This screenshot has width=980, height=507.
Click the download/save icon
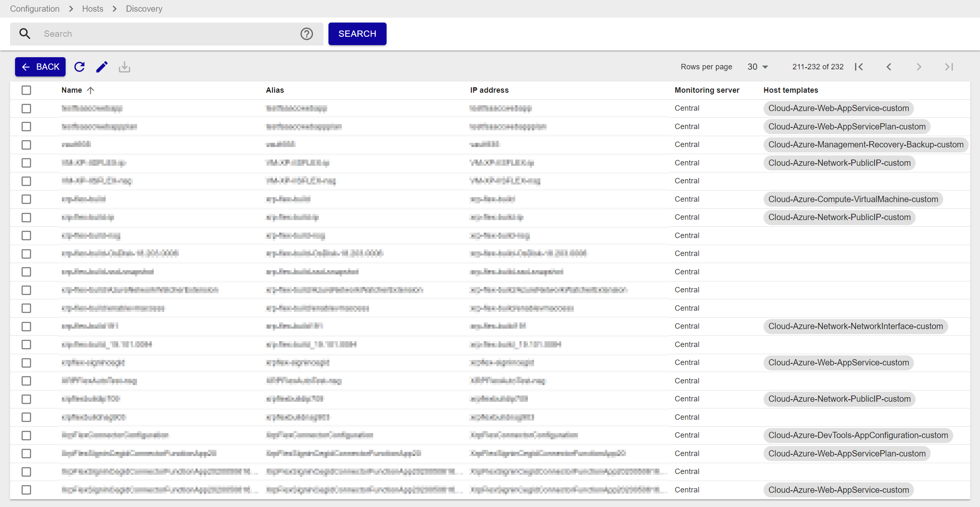(x=125, y=67)
